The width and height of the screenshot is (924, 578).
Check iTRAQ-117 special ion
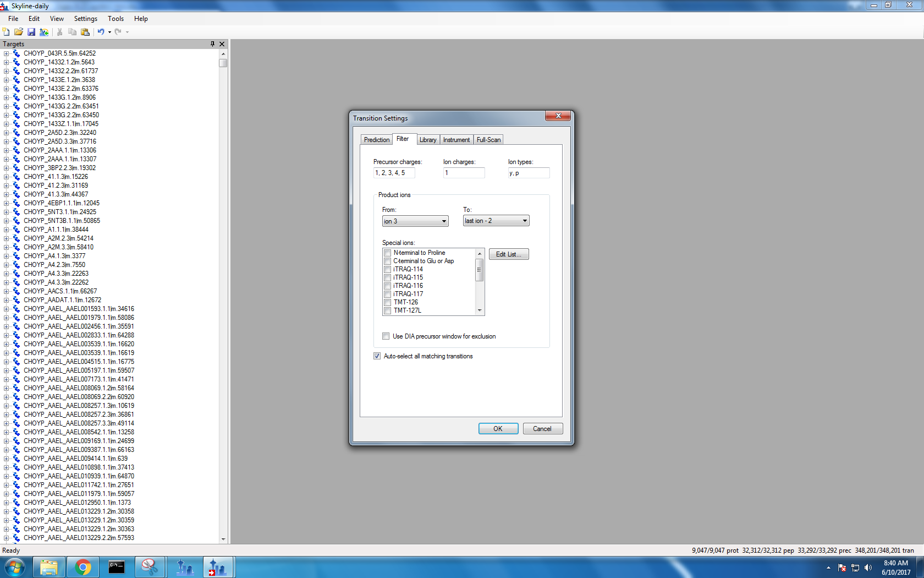click(x=387, y=295)
